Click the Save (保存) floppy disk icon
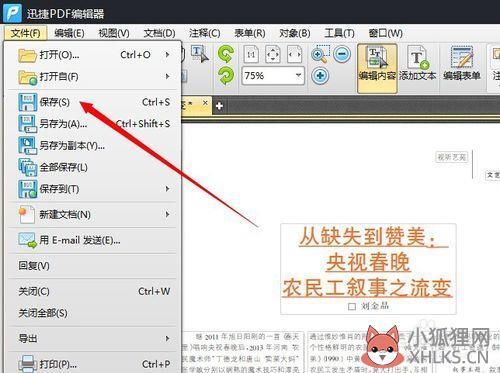 [27, 102]
